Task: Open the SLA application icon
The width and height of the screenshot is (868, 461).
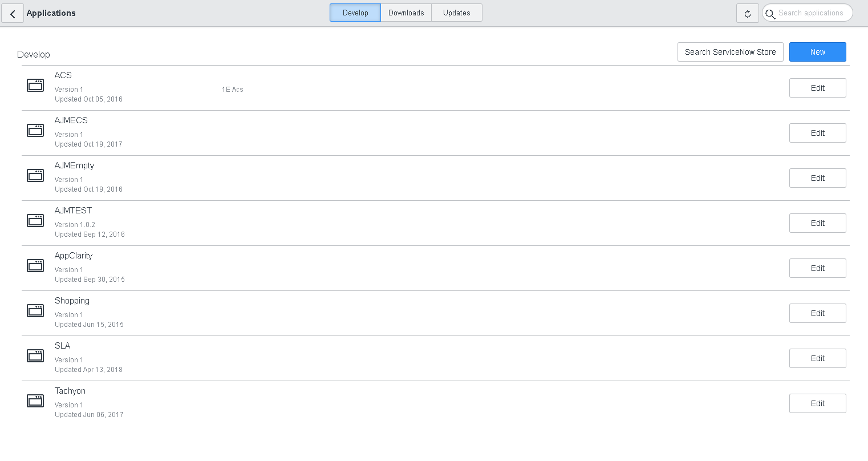Action: point(35,355)
